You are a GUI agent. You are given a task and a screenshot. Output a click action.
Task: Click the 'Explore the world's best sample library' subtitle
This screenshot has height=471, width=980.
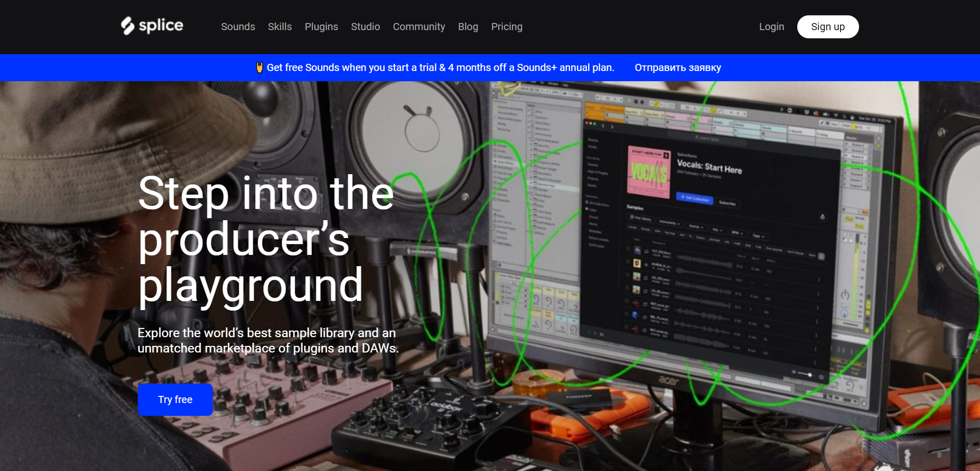point(268,340)
